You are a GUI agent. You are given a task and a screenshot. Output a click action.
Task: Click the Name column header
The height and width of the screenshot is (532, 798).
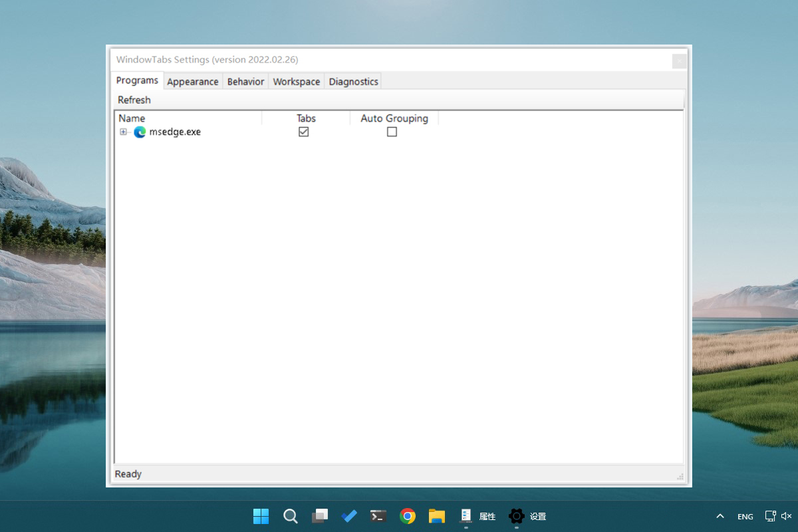click(x=132, y=118)
